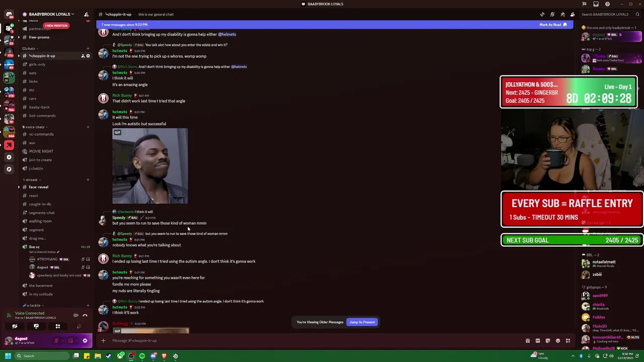Open the smiling man GIF image
The height and width of the screenshot is (362, 644).
(150, 166)
